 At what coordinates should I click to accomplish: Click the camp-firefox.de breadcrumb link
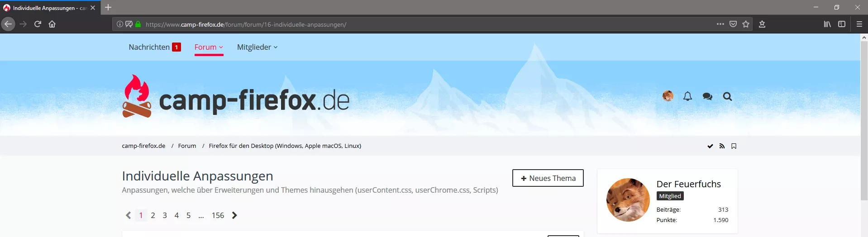[143, 146]
